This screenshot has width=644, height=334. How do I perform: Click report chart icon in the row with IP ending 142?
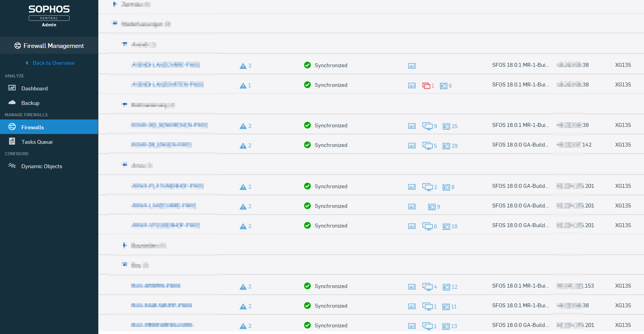412,146
